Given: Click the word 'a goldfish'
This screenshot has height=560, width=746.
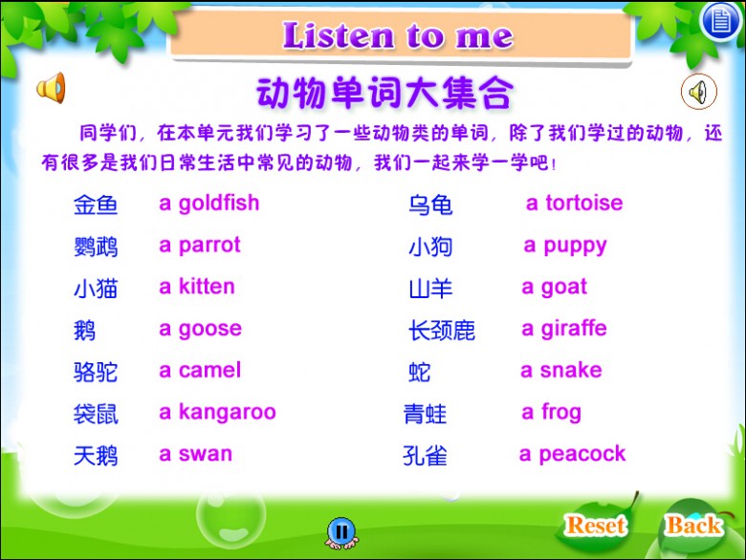Looking at the screenshot, I should pos(208,203).
